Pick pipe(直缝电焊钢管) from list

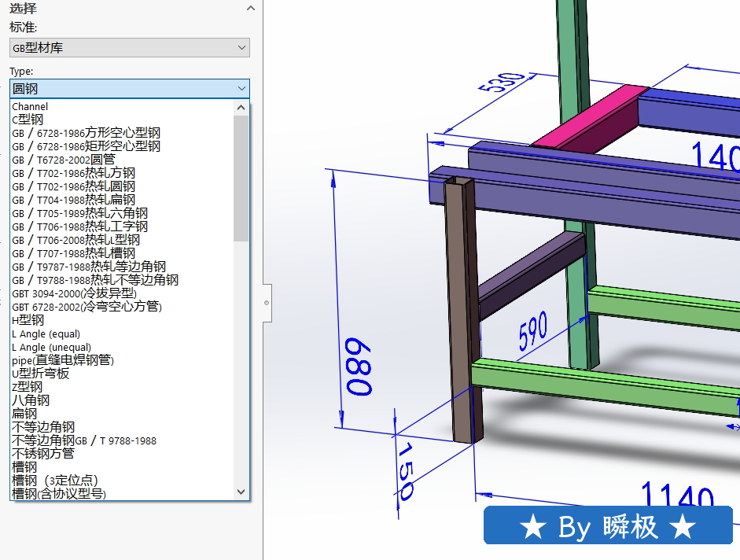(63, 360)
